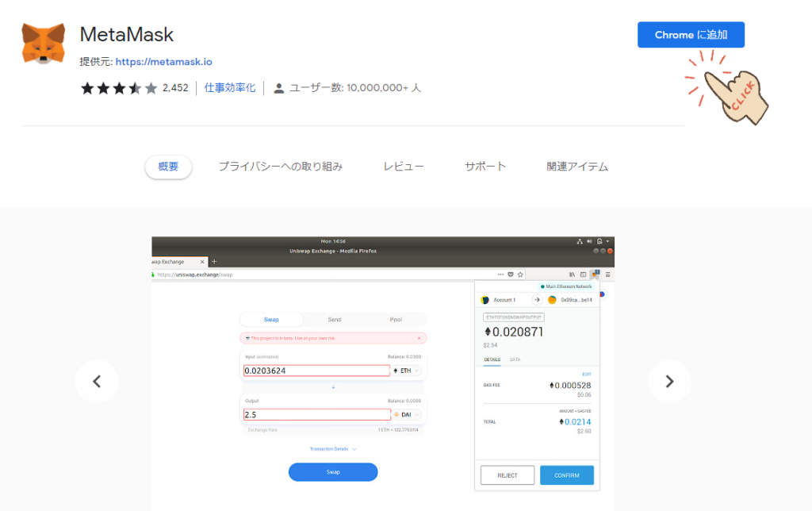Click the network icon in the Ubuntu top bar
Image resolution: width=812 pixels, height=511 pixels.
[x=580, y=241]
